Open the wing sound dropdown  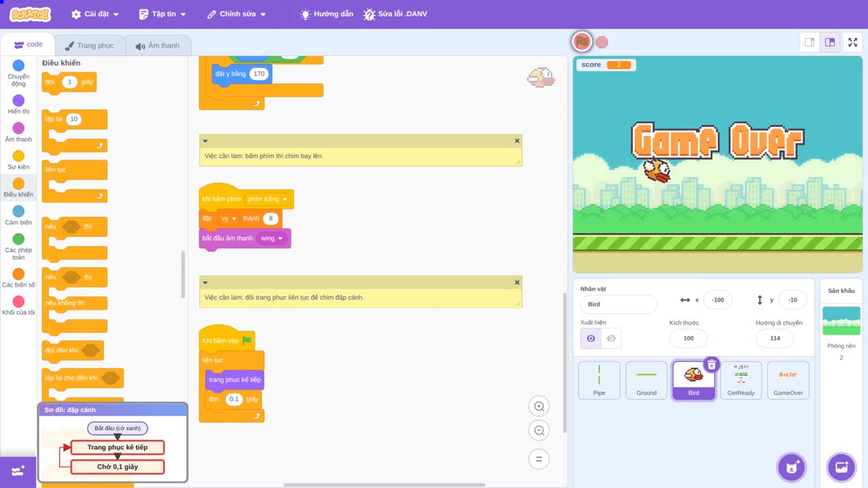click(271, 238)
